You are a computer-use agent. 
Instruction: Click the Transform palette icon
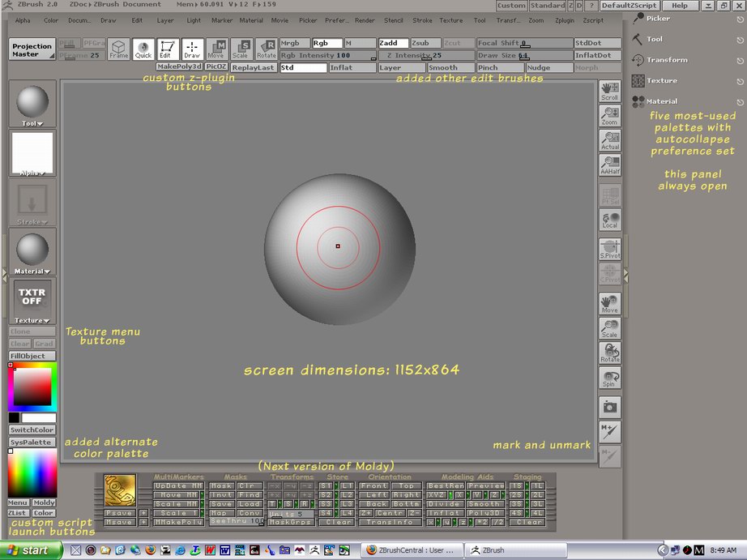point(638,60)
